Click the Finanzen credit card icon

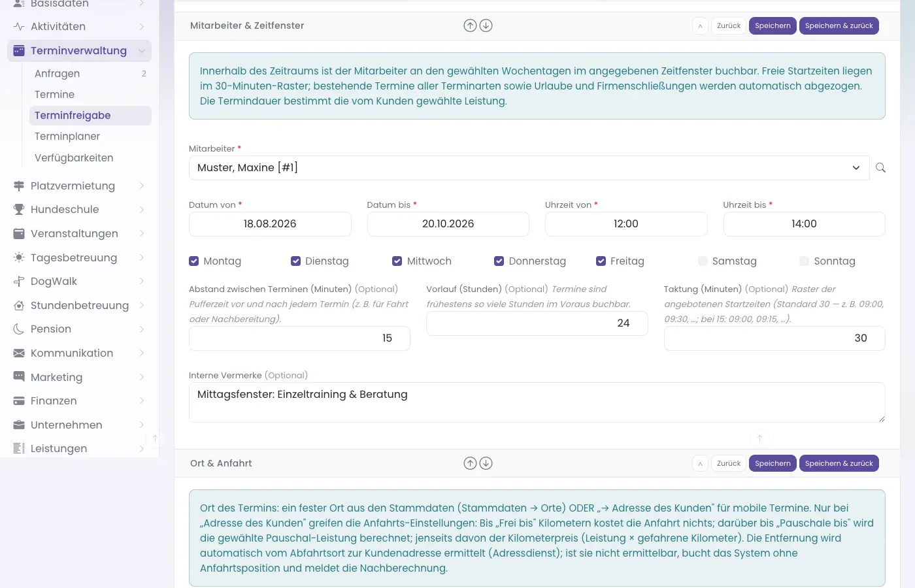tap(19, 401)
